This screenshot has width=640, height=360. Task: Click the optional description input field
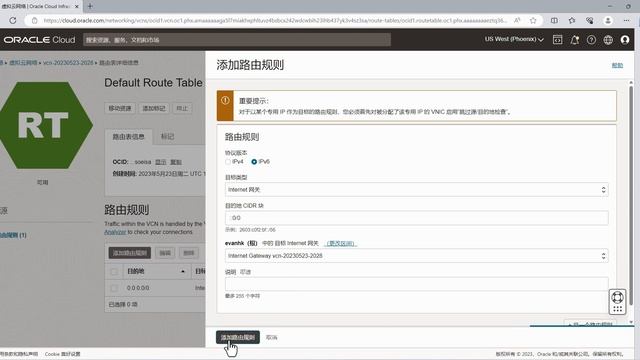coord(416,284)
